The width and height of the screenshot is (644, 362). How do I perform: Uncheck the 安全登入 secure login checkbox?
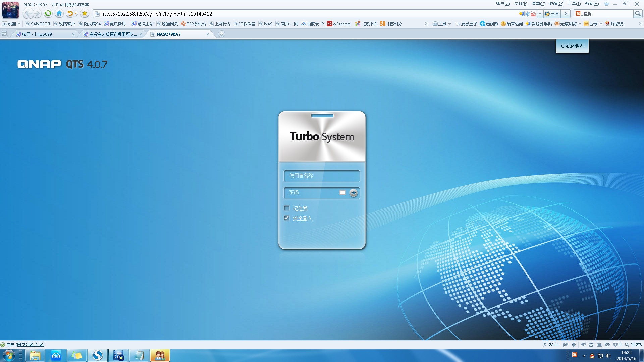[x=287, y=218]
